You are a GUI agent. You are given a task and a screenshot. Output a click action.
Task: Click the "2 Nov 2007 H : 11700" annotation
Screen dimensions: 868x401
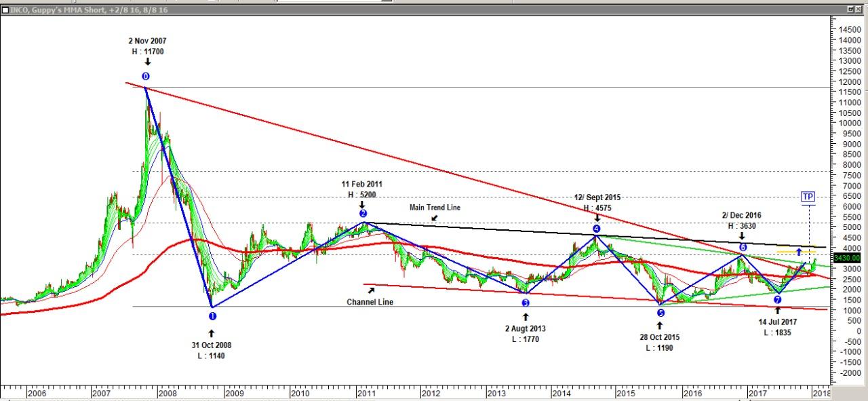point(147,46)
